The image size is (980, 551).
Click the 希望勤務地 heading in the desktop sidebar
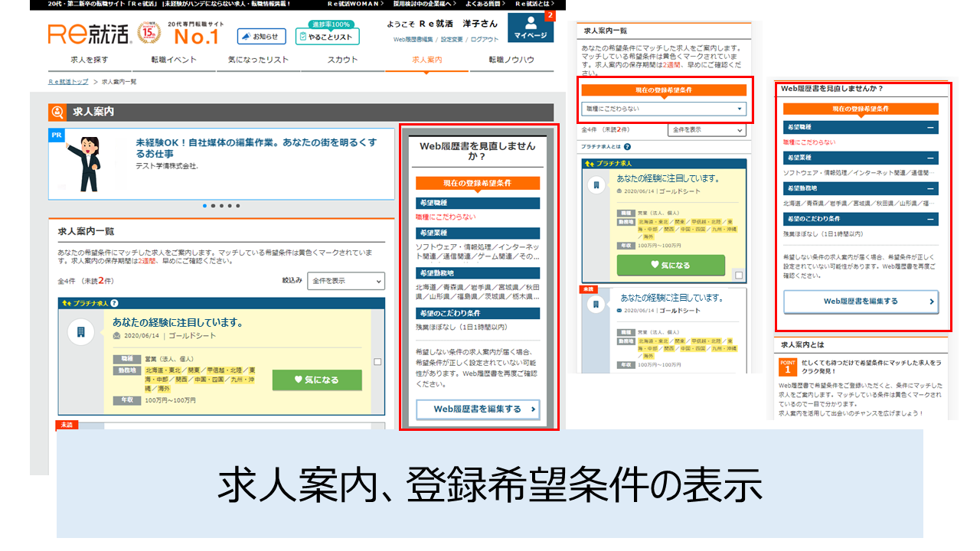coord(478,272)
